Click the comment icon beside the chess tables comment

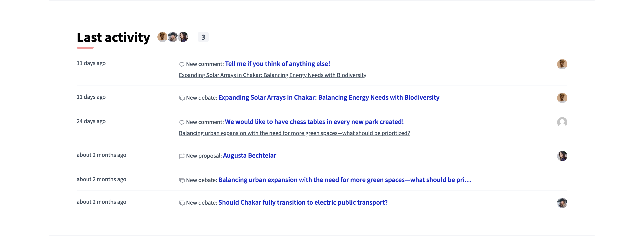pos(182,122)
